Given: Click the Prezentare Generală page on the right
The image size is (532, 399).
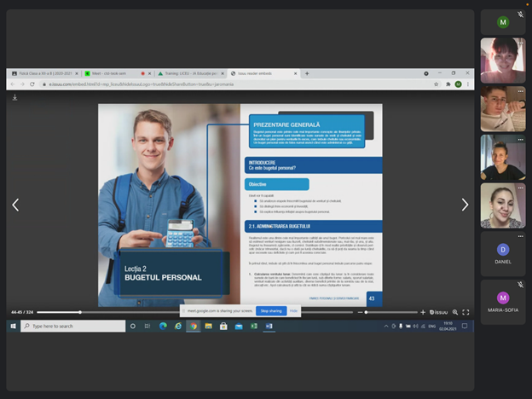Looking at the screenshot, I should coord(311,205).
